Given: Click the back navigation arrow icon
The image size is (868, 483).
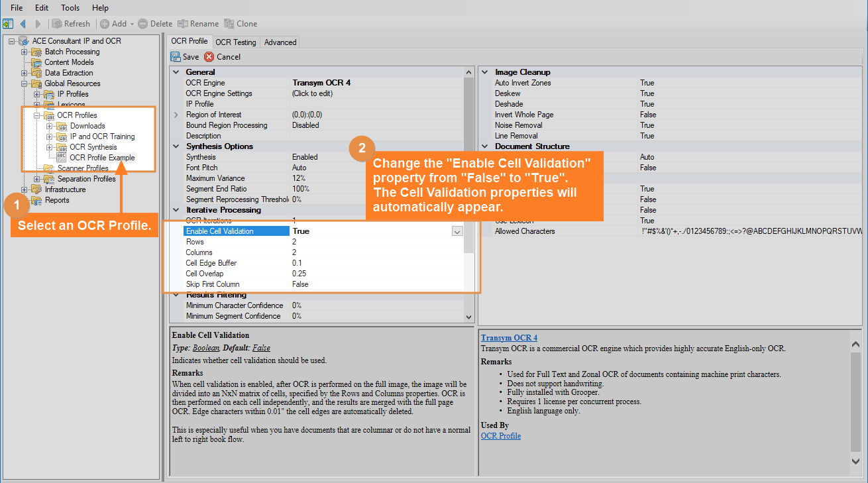Looking at the screenshot, I should pyautogui.click(x=23, y=24).
